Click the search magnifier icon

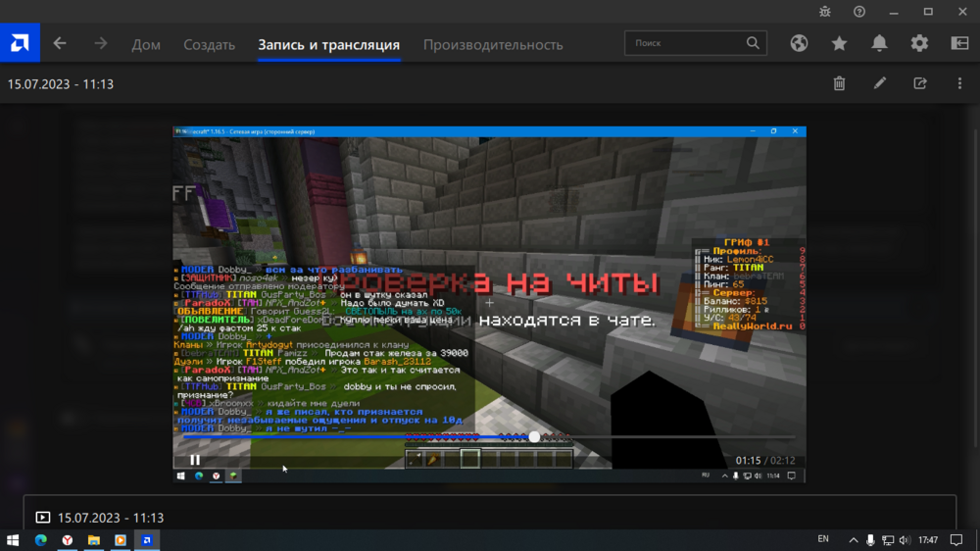pyautogui.click(x=753, y=43)
